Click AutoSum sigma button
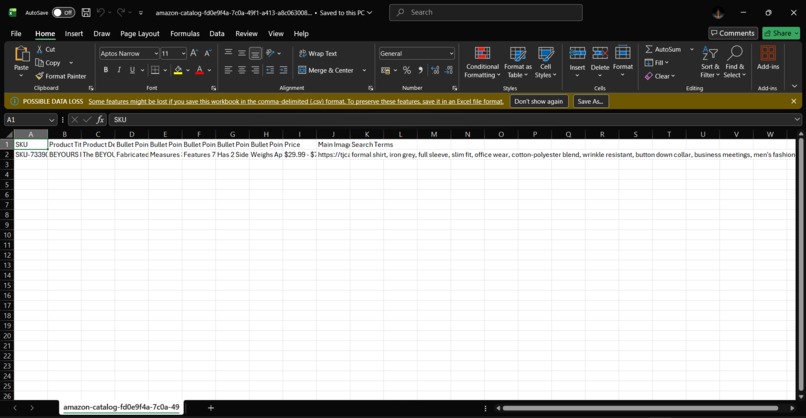This screenshot has height=418, width=806. (x=663, y=49)
